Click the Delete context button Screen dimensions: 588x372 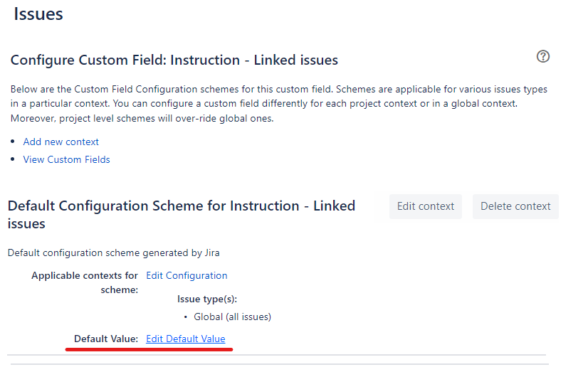click(515, 206)
